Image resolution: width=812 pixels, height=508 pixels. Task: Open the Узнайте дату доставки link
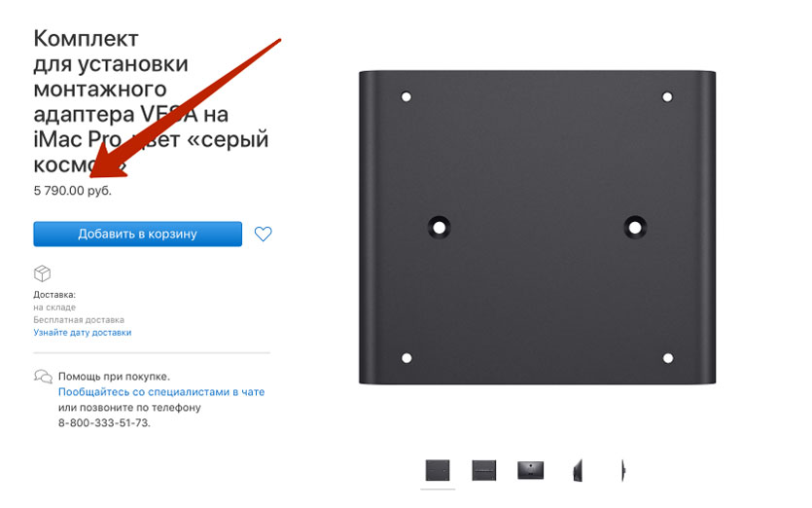[x=83, y=332]
